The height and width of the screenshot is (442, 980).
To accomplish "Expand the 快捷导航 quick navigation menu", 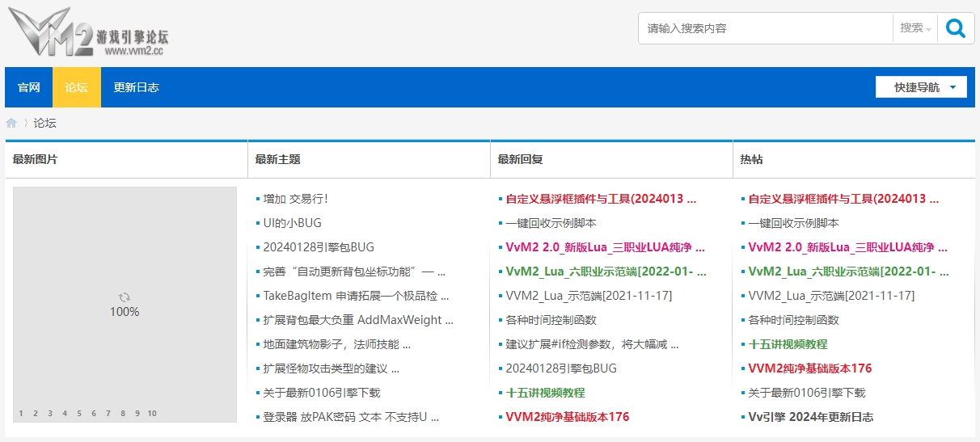I will pyautogui.click(x=921, y=87).
